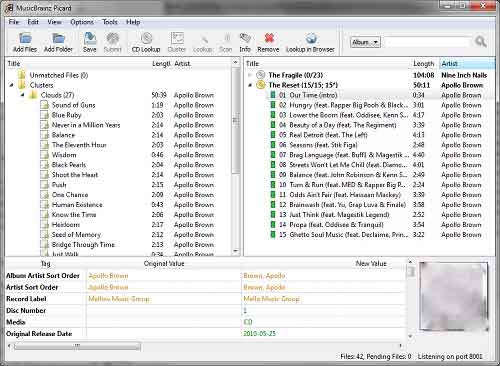Click the Add Folder toolbar icon
The image size is (500, 366).
click(58, 38)
